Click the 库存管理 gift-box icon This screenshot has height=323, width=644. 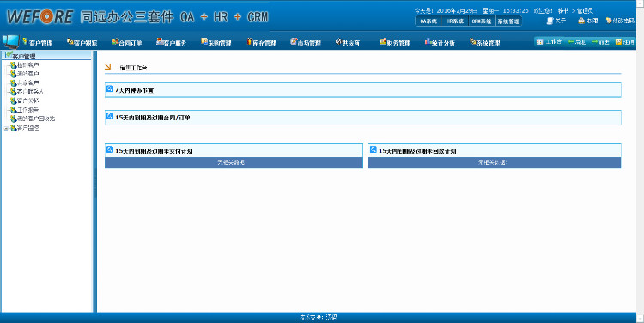tap(249, 41)
